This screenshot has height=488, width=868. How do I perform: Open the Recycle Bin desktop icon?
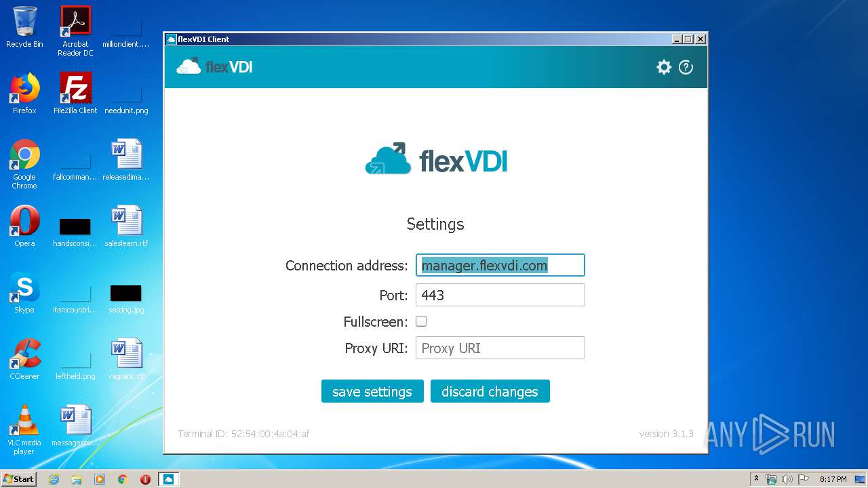tap(24, 27)
